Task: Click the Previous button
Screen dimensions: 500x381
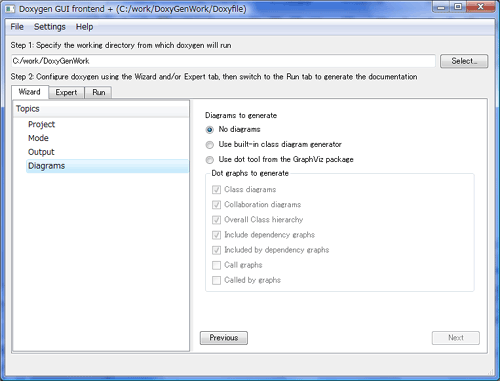Action: pyautogui.click(x=224, y=338)
